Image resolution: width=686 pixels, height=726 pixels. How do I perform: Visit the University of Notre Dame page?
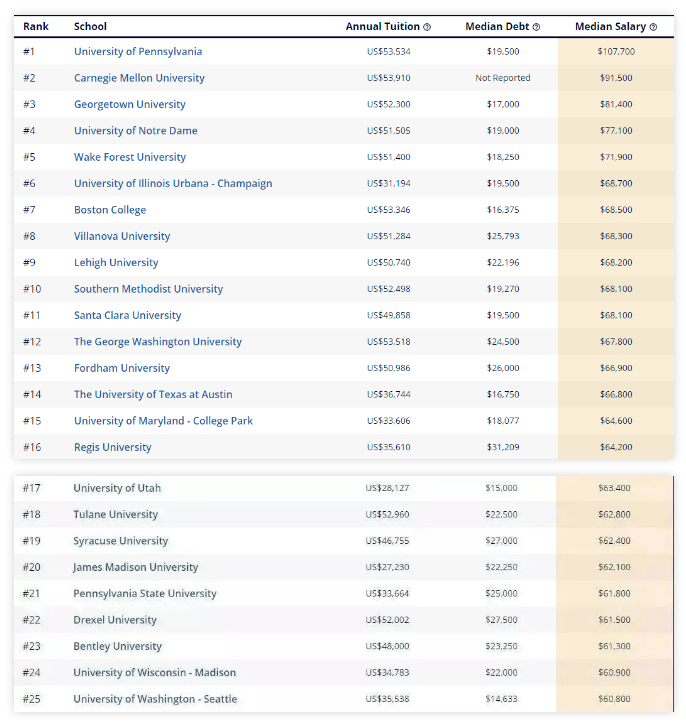(x=136, y=131)
